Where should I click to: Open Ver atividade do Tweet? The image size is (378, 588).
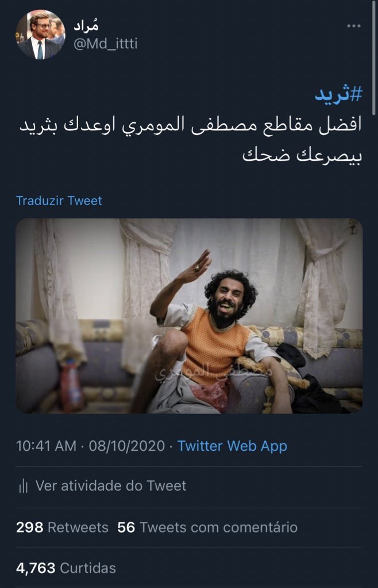111,486
